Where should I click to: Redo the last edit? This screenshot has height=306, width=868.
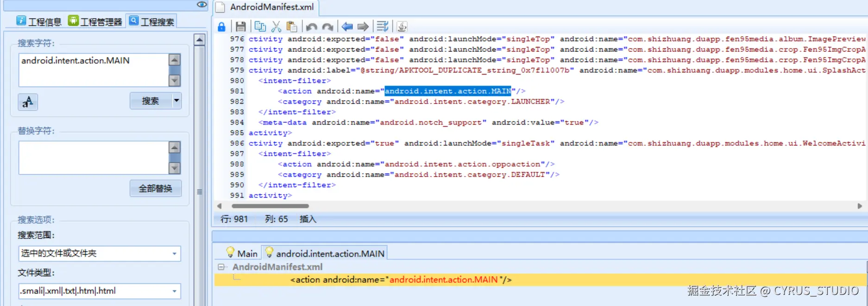(327, 27)
